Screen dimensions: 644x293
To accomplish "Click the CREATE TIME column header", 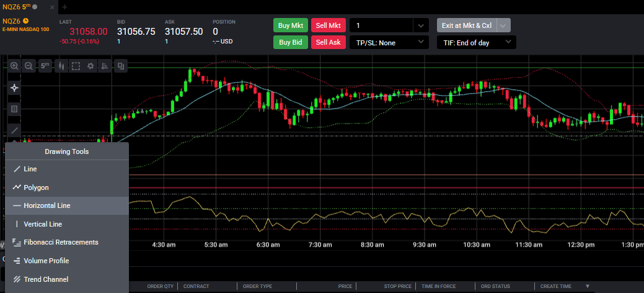I will pyautogui.click(x=556, y=286).
